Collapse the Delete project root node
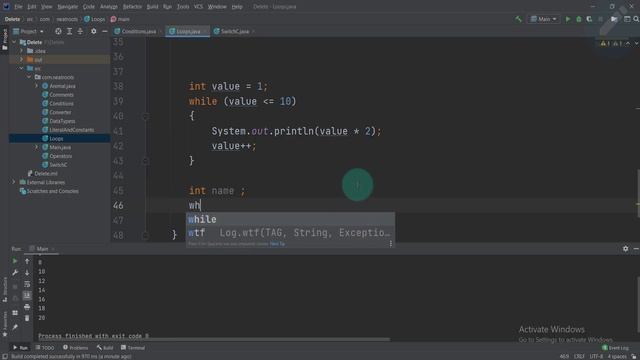The image size is (640, 360). click(x=14, y=42)
